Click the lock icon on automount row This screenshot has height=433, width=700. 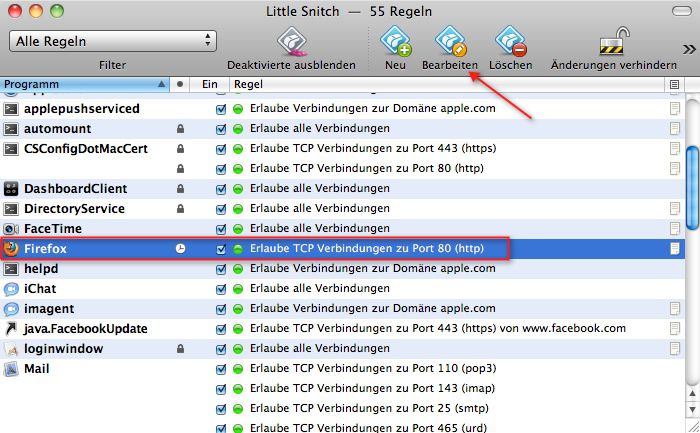coord(180,129)
